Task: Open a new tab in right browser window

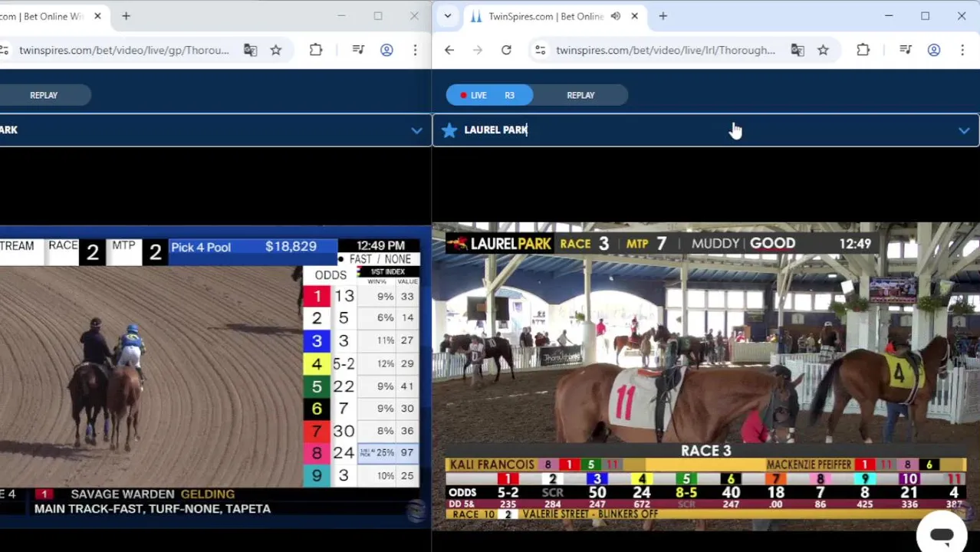Action: (663, 16)
